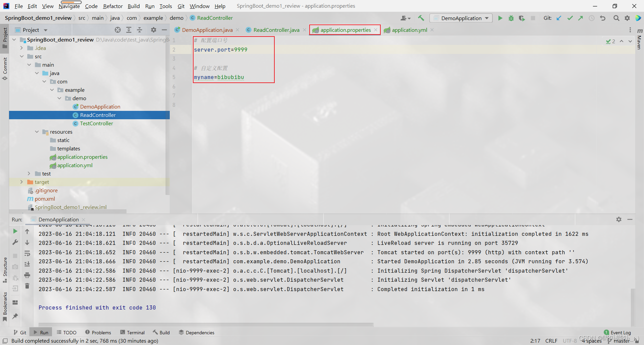Switch to ReadController.java tab
Viewport: 644px width, 345px height.
point(276,30)
